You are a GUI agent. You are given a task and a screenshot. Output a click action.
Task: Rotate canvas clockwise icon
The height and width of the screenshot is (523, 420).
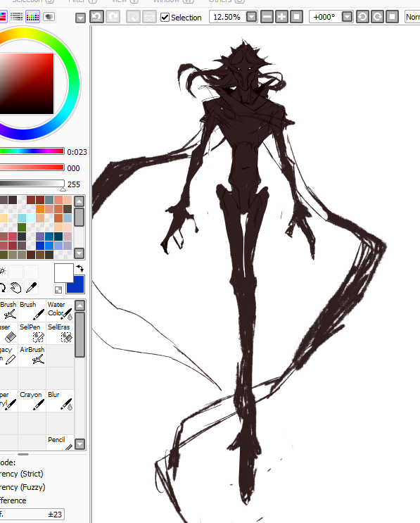377,17
